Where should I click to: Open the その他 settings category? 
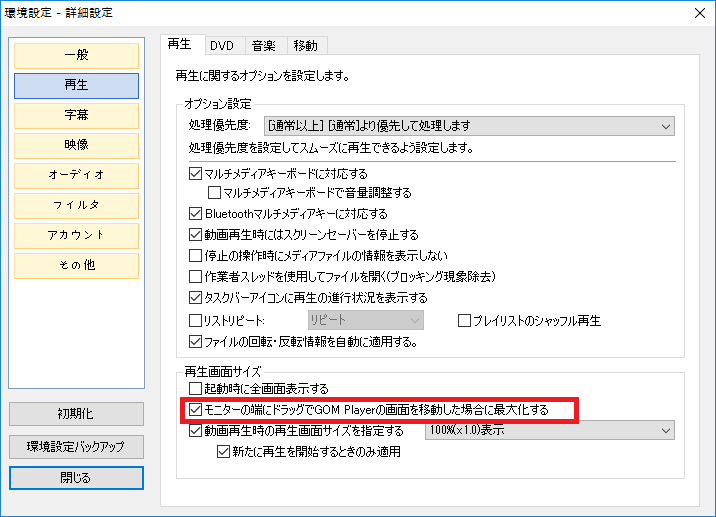point(76,265)
